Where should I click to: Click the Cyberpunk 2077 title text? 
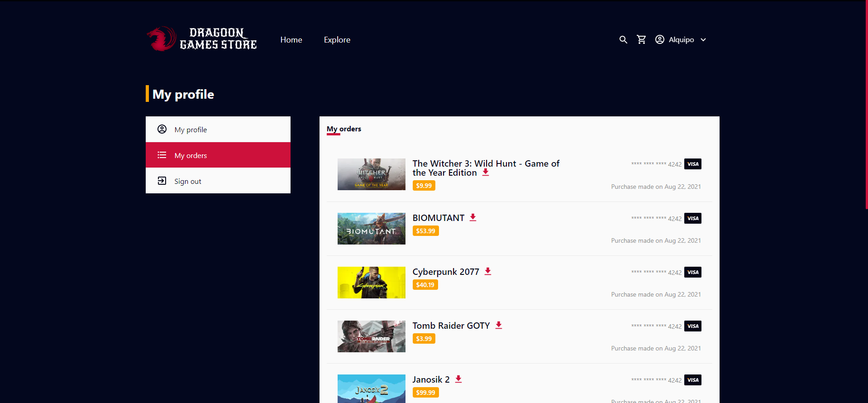click(x=446, y=272)
